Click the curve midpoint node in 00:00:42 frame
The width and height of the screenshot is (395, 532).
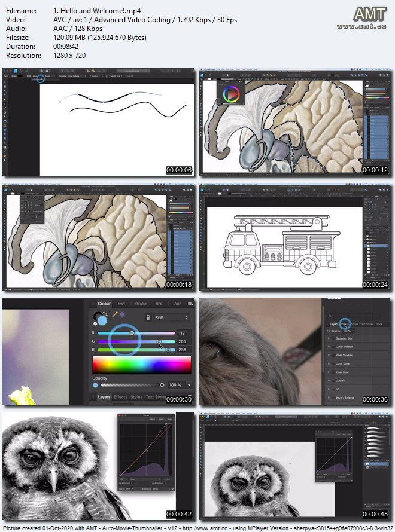coord(147,451)
